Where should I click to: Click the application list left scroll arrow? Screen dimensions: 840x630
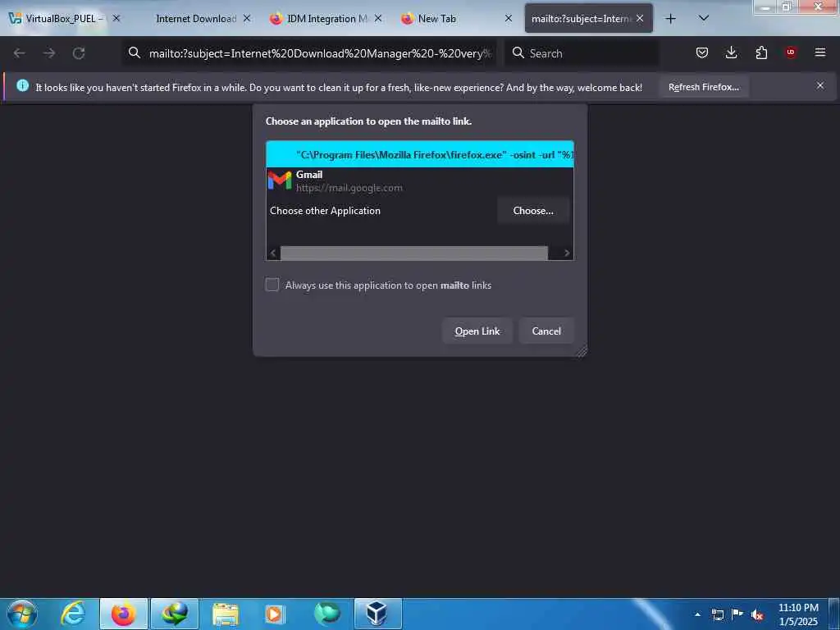(273, 253)
